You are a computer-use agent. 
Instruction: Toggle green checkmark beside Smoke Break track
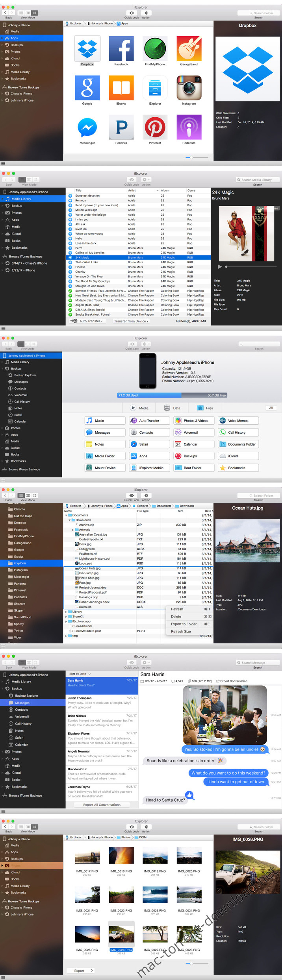(70, 314)
